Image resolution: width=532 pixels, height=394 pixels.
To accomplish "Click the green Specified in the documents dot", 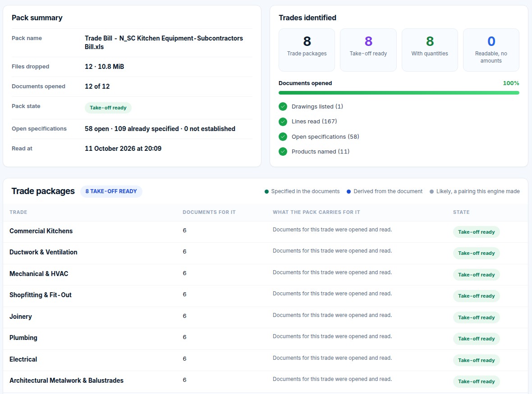I will tap(267, 192).
